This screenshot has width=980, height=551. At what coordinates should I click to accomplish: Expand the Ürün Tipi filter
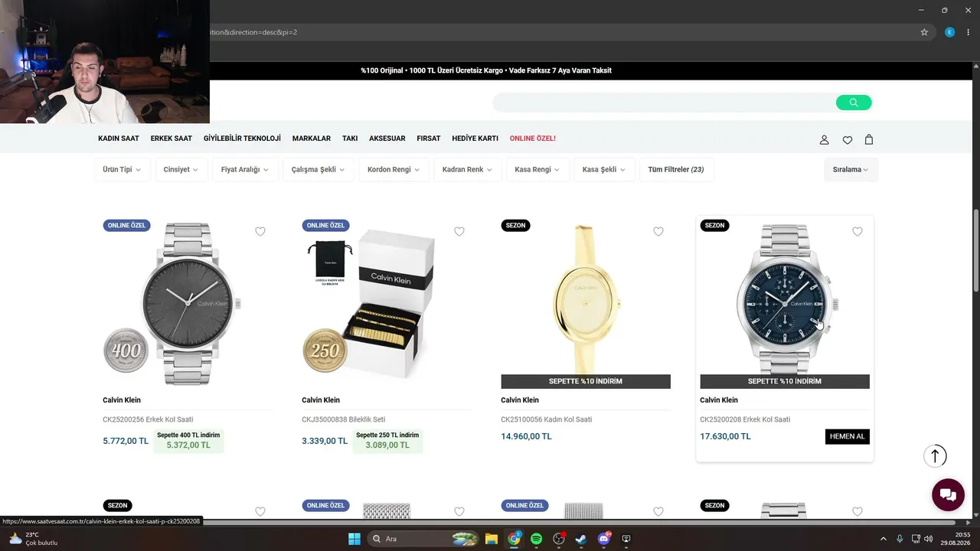tap(122, 169)
